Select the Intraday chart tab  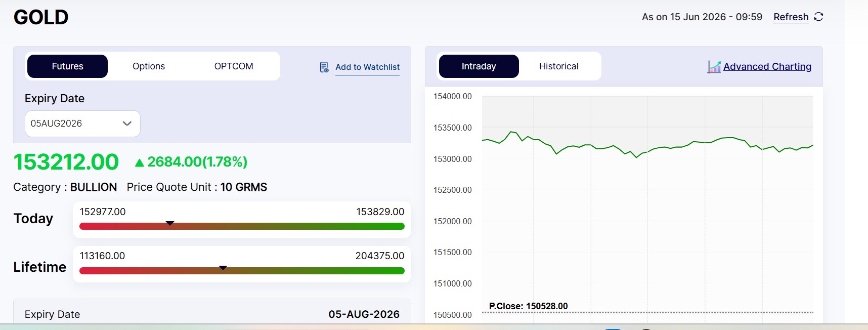pos(479,66)
